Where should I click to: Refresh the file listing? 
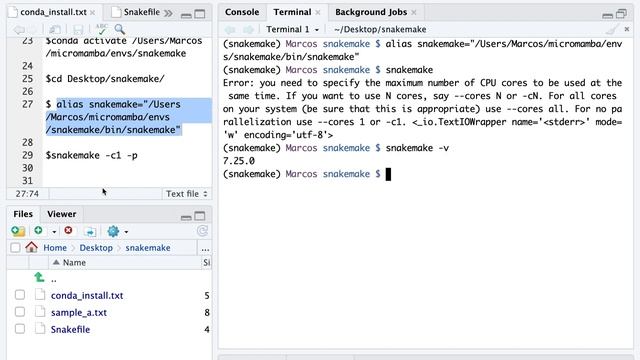coord(202,231)
